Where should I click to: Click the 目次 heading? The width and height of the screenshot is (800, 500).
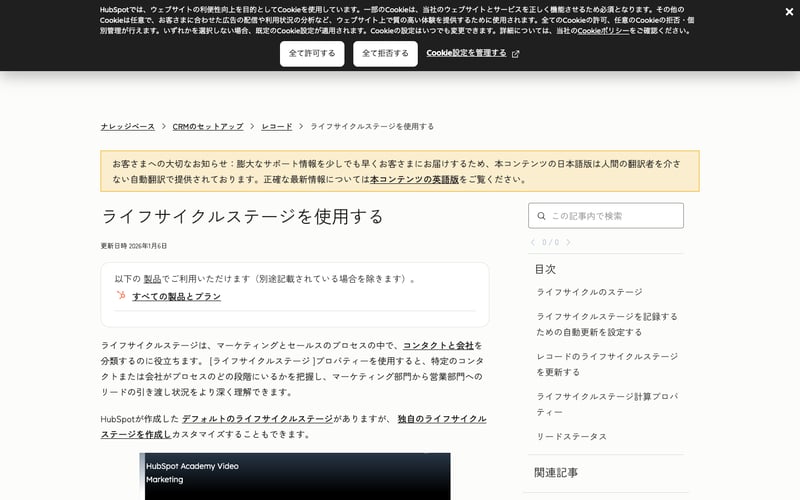tap(545, 269)
